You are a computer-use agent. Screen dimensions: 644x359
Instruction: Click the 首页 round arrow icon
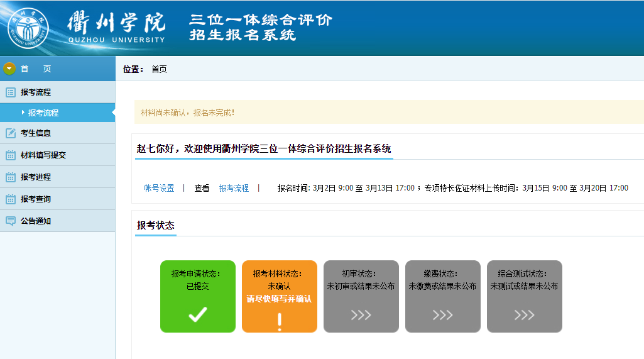(9, 69)
